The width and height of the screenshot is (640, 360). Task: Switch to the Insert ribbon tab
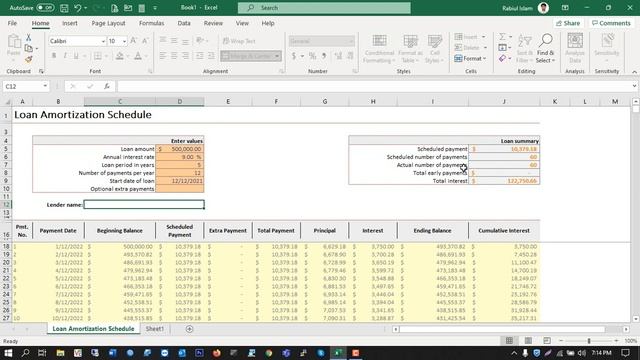click(x=70, y=23)
